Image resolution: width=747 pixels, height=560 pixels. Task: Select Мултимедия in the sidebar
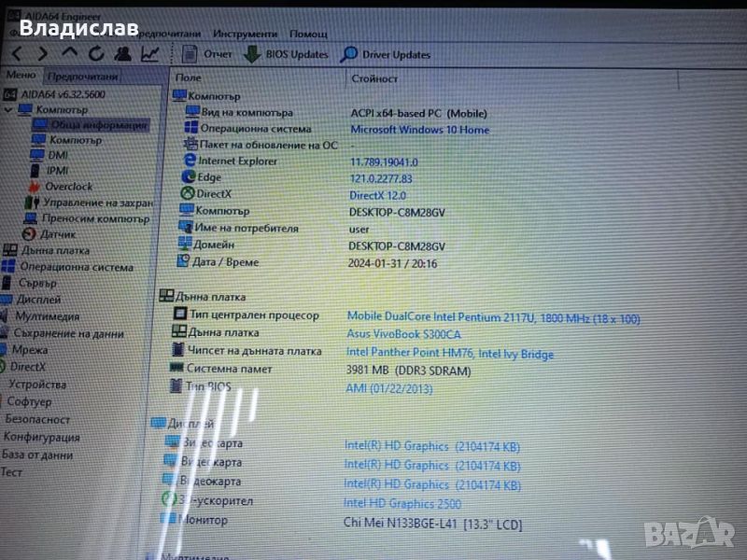pos(40,316)
